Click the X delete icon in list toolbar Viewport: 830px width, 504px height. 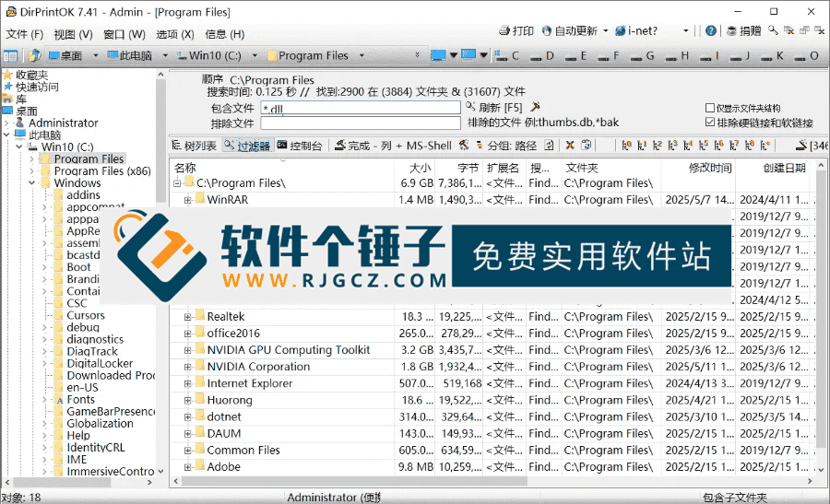[570, 145]
